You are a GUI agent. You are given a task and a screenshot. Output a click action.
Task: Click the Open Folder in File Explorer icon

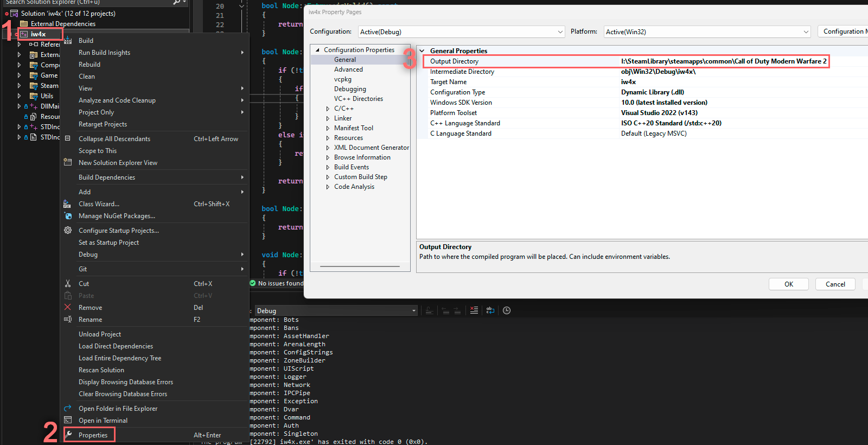(68, 408)
